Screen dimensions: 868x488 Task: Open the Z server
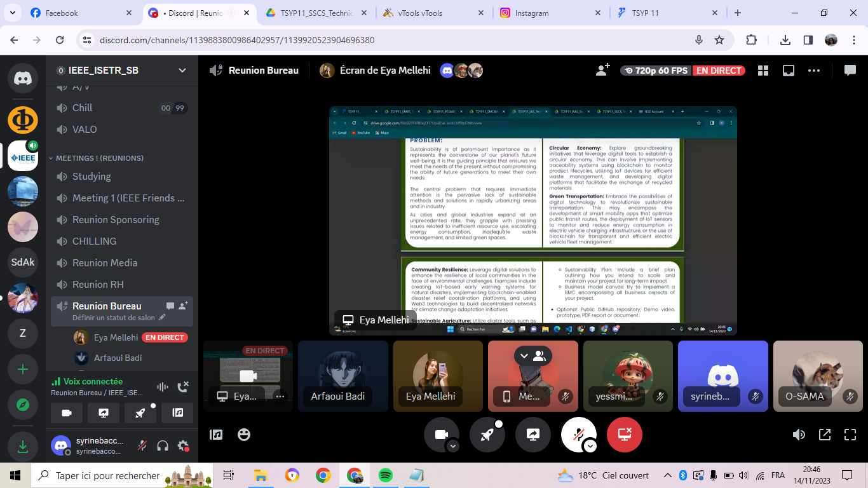tap(23, 334)
